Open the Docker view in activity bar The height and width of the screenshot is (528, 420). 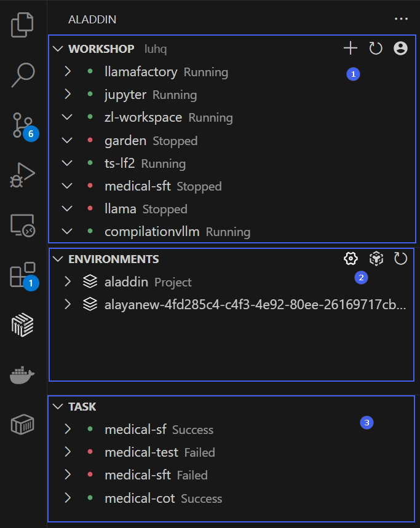click(x=22, y=374)
